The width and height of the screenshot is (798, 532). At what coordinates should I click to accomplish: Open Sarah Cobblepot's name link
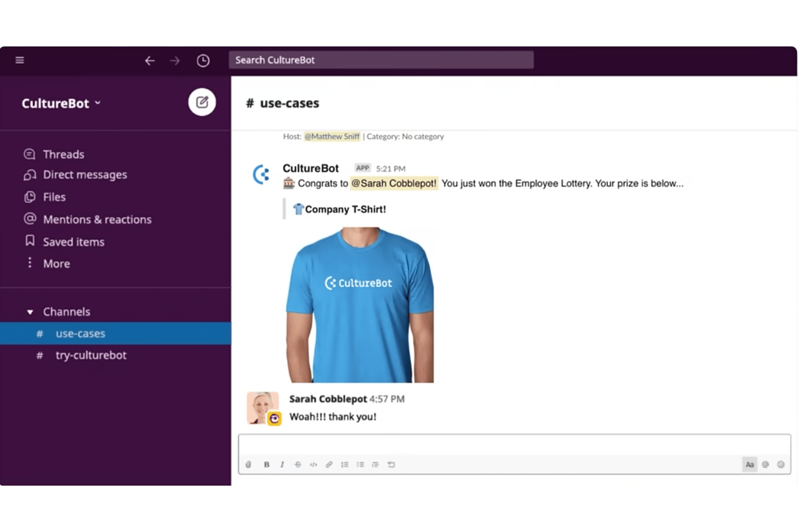tap(328, 399)
